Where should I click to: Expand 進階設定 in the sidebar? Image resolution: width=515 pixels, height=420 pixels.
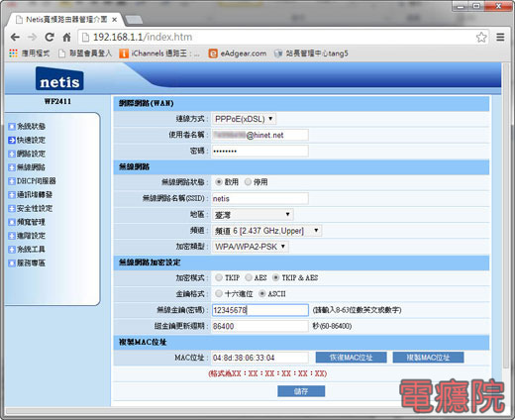tap(28, 236)
